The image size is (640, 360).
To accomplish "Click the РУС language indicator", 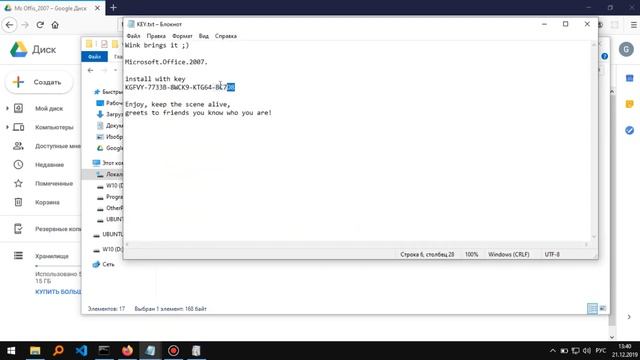I will tap(601, 351).
